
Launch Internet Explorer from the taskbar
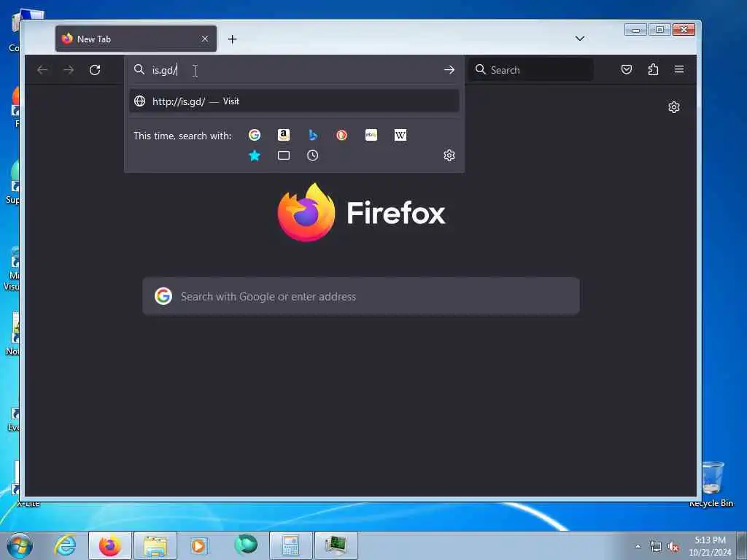[65, 545]
